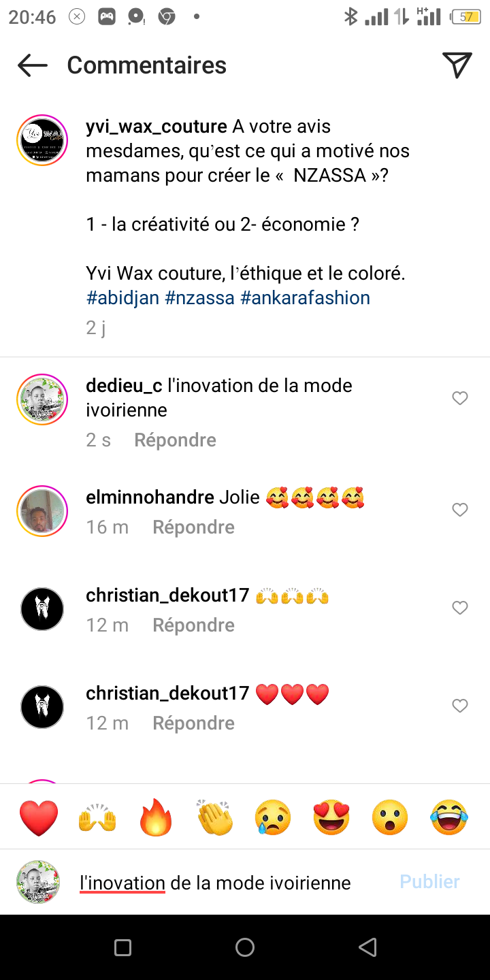Go back using the top-left arrow

[33, 65]
